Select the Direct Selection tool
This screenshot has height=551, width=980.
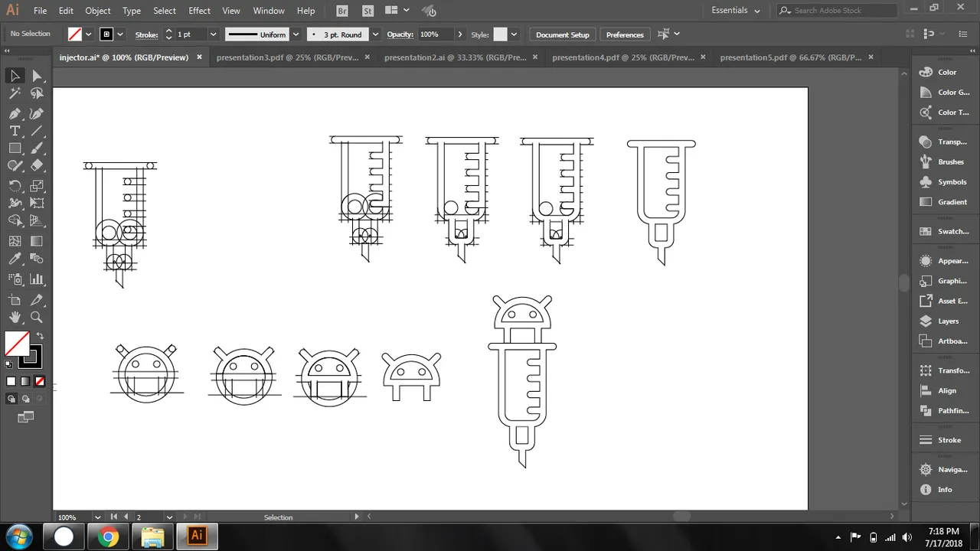pos(37,75)
